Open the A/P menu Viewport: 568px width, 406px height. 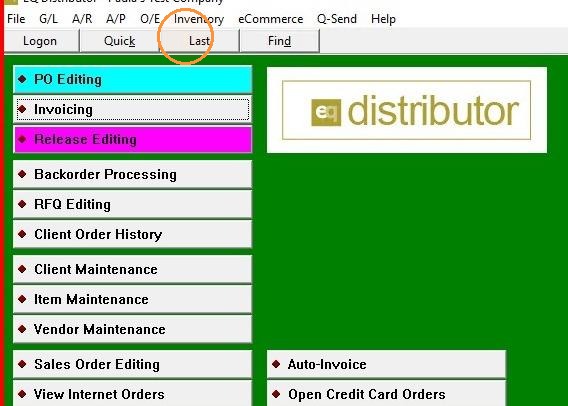(x=116, y=19)
